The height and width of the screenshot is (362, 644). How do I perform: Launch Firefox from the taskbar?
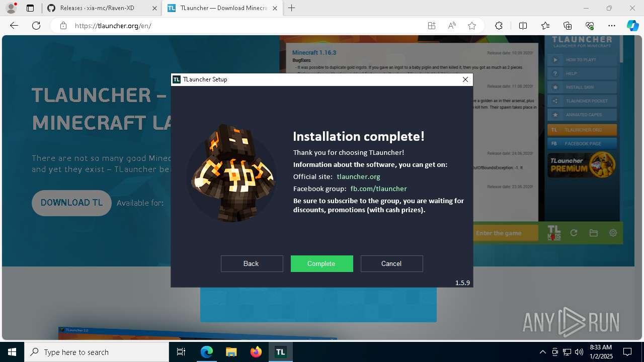[256, 352]
